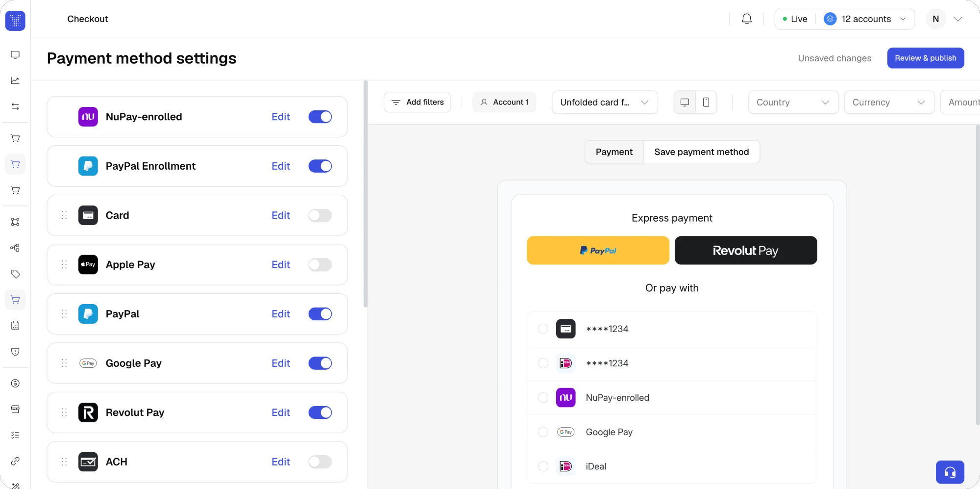
Task: Open the link icon in the sidebar
Action: click(15, 461)
